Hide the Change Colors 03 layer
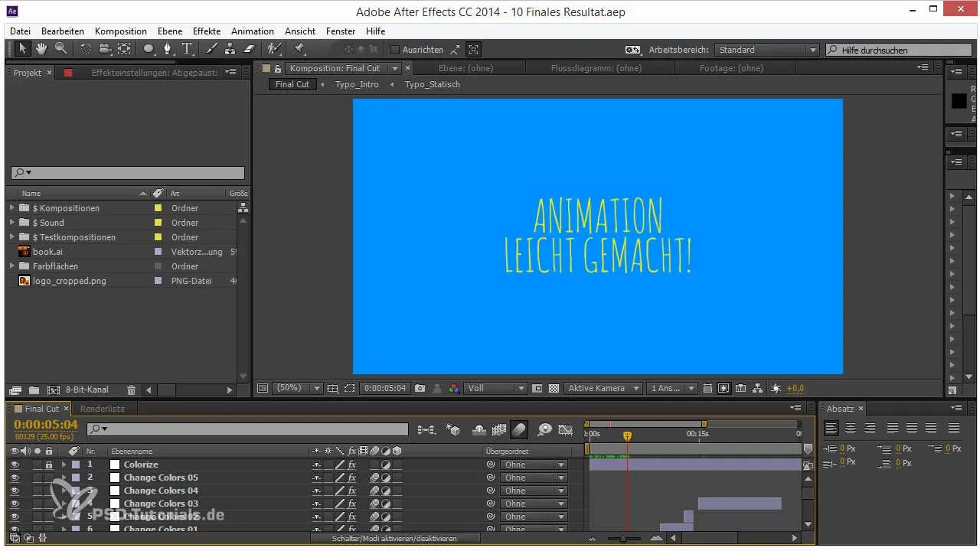The height and width of the screenshot is (551, 980). (x=15, y=504)
